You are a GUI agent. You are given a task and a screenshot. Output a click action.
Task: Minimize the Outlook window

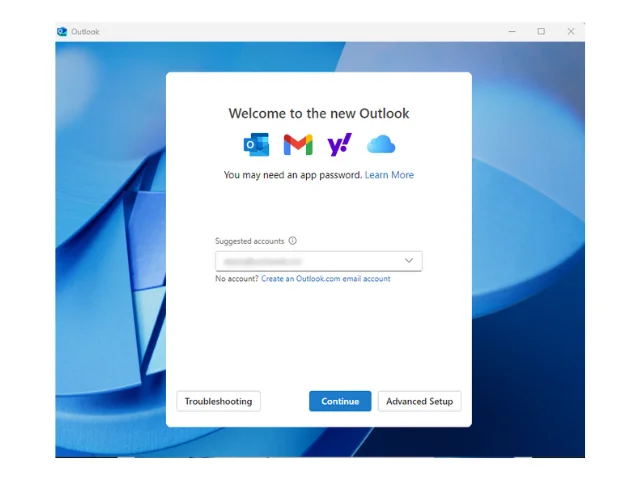(512, 31)
